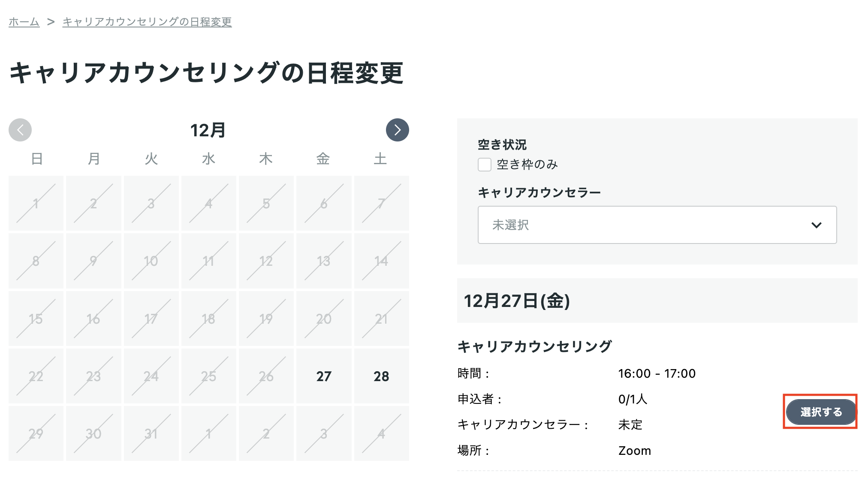Click the キャリアカウンセリングの日程変更 breadcrumb link
The width and height of the screenshot is (868, 481).
147,22
